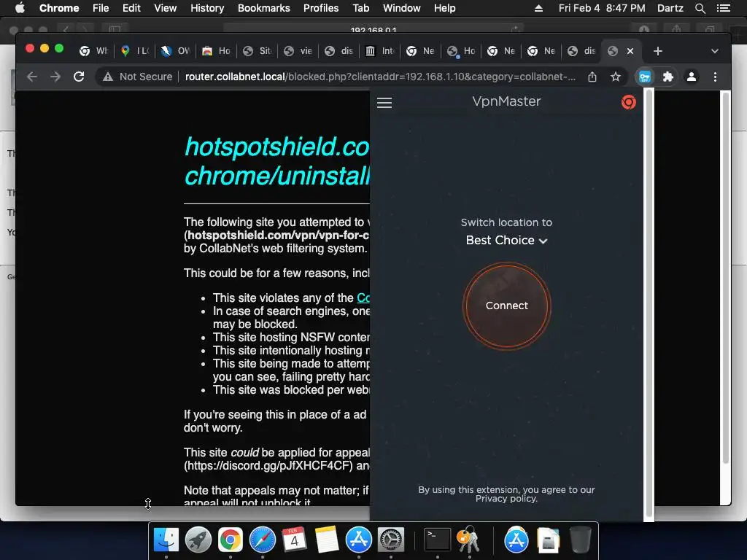Click the share page icon in address bar

(x=592, y=77)
